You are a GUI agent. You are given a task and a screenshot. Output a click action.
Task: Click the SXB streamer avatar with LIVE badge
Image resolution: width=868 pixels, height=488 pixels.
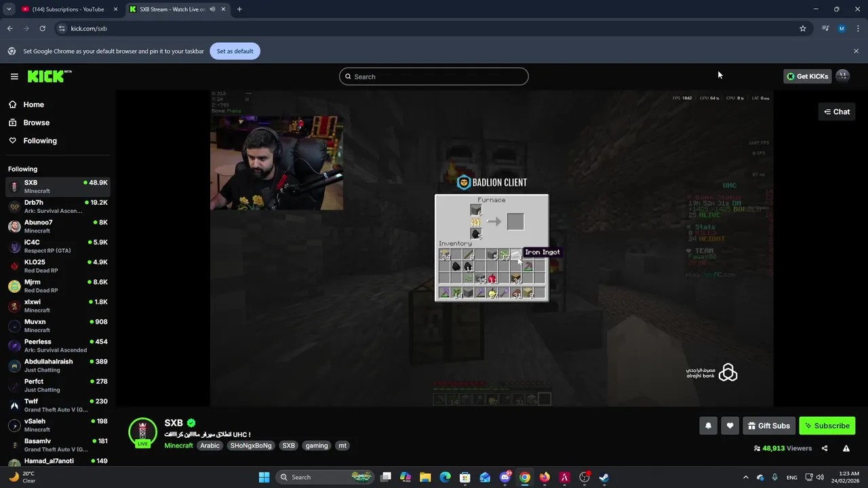[142, 433]
